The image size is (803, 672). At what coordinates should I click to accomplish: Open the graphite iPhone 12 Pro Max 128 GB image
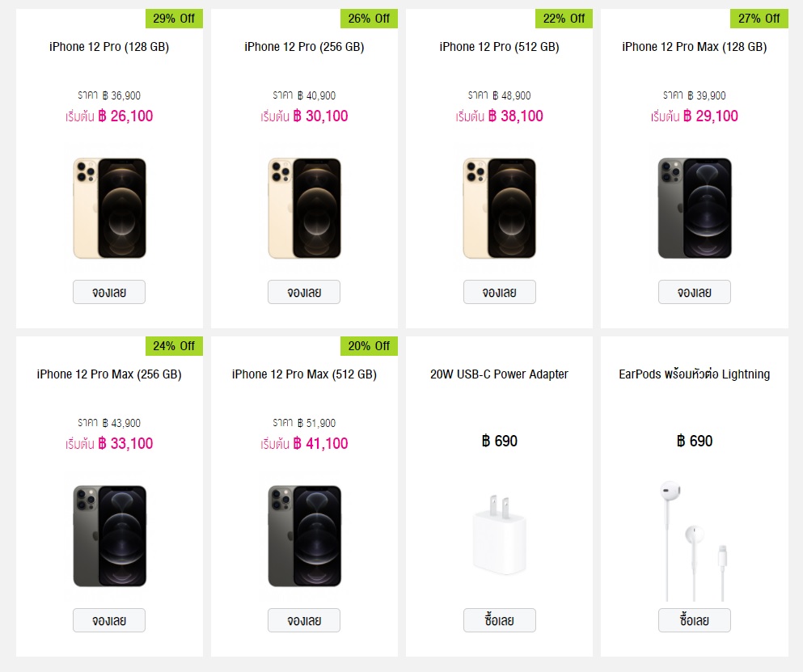coord(695,208)
